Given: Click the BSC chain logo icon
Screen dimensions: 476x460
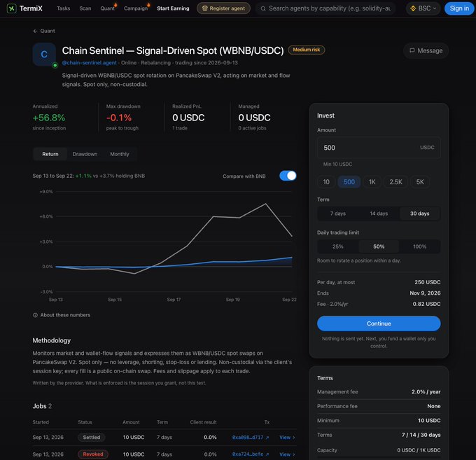Looking at the screenshot, I should [413, 8].
